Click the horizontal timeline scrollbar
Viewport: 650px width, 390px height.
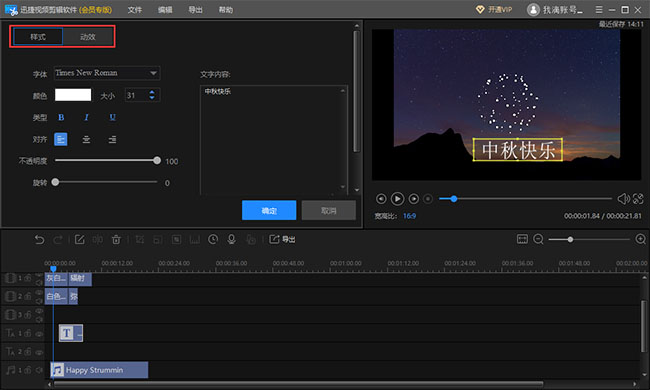[x=298, y=384]
